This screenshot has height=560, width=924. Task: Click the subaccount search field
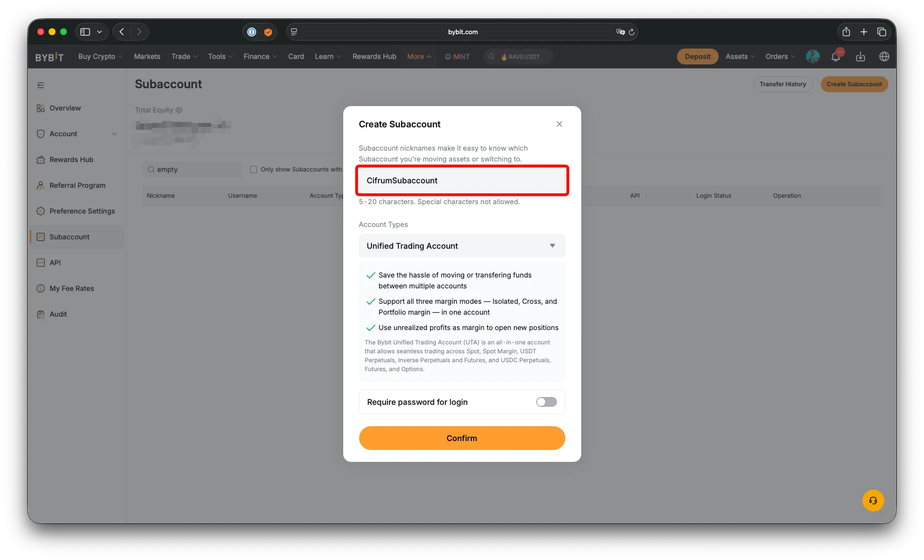click(x=192, y=169)
